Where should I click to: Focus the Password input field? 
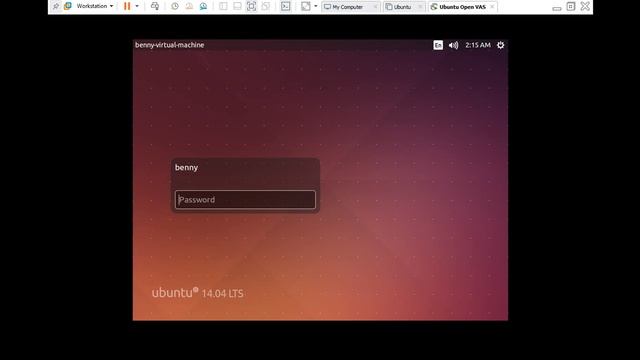point(245,200)
